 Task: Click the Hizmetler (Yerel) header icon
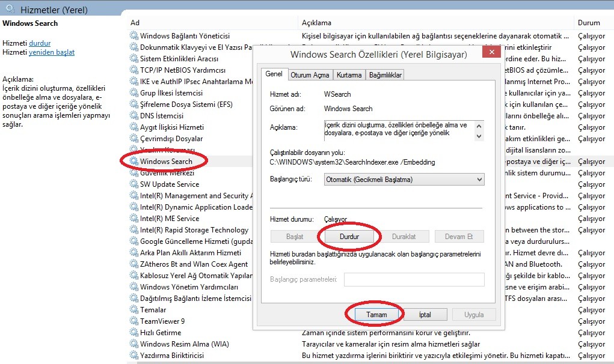click(11, 8)
